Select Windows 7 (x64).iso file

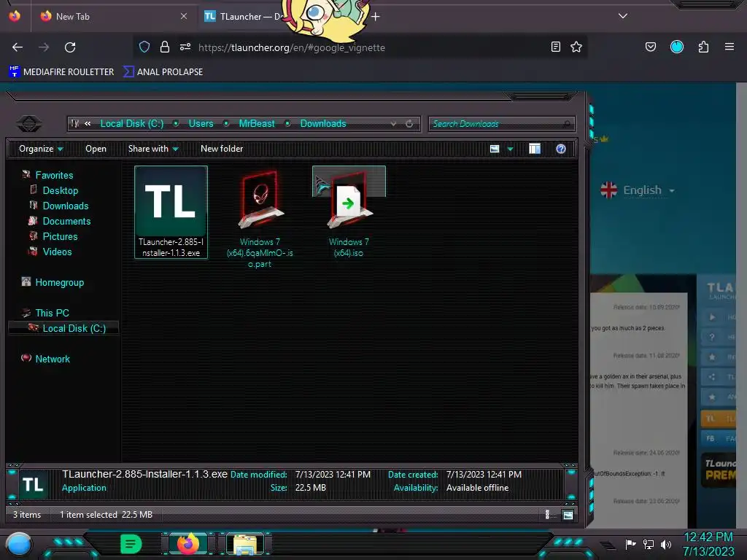tap(349, 213)
